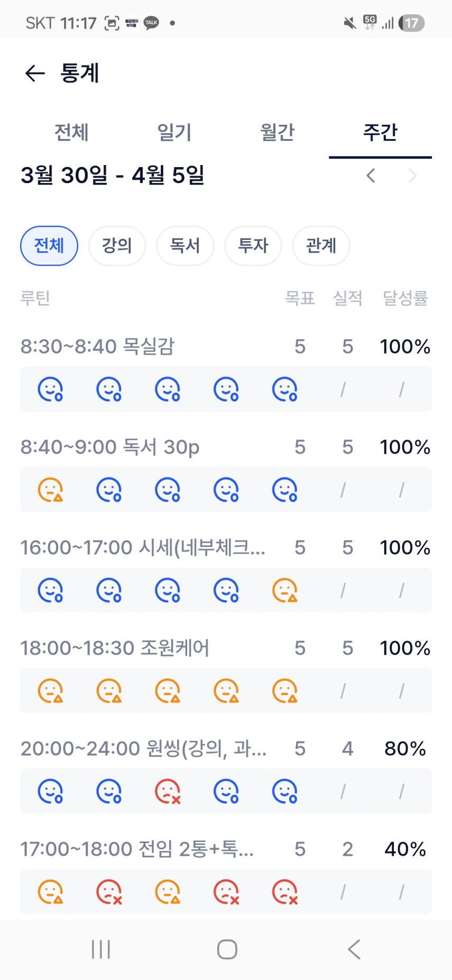The image size is (452, 980).
Task: Tap the KakaoTalk notification icon in status bar
Action: (x=151, y=23)
